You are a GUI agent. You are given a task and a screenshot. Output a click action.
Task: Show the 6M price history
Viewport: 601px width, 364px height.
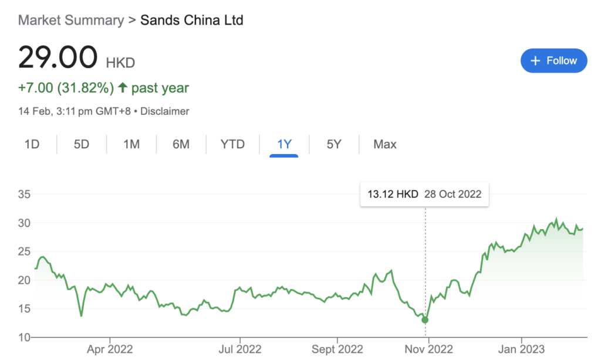tap(181, 144)
